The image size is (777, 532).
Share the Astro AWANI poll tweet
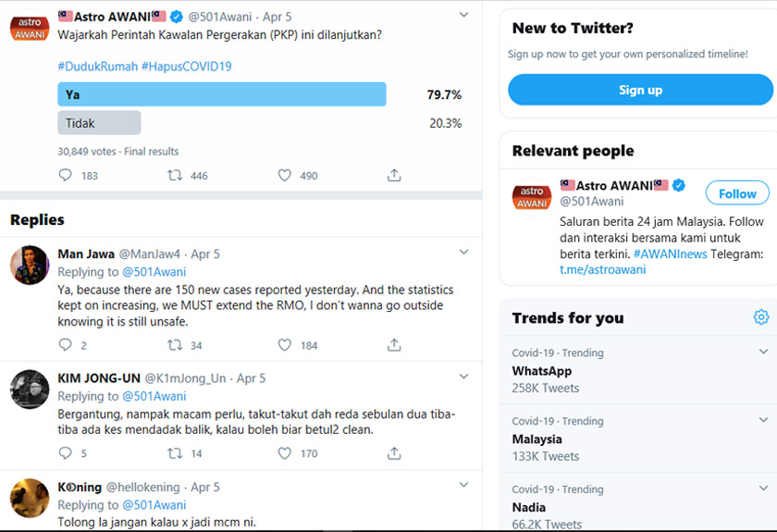click(x=394, y=176)
